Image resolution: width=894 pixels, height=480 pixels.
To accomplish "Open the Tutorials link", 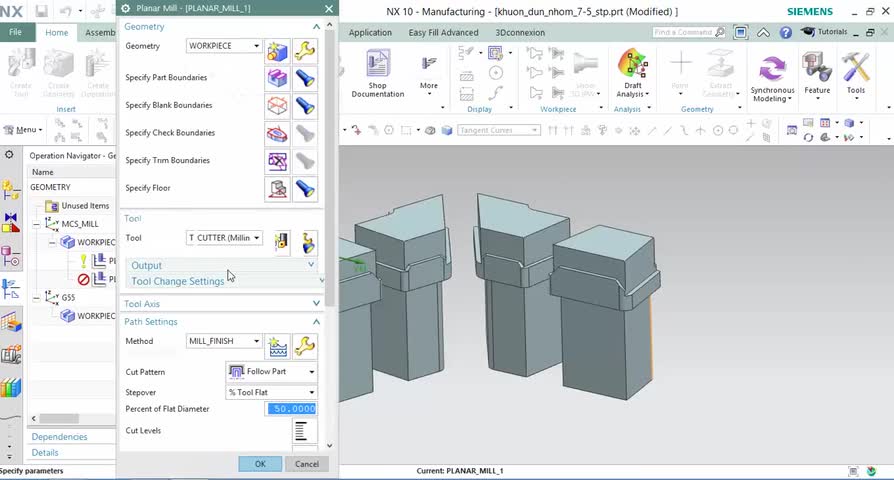I will pos(824,32).
